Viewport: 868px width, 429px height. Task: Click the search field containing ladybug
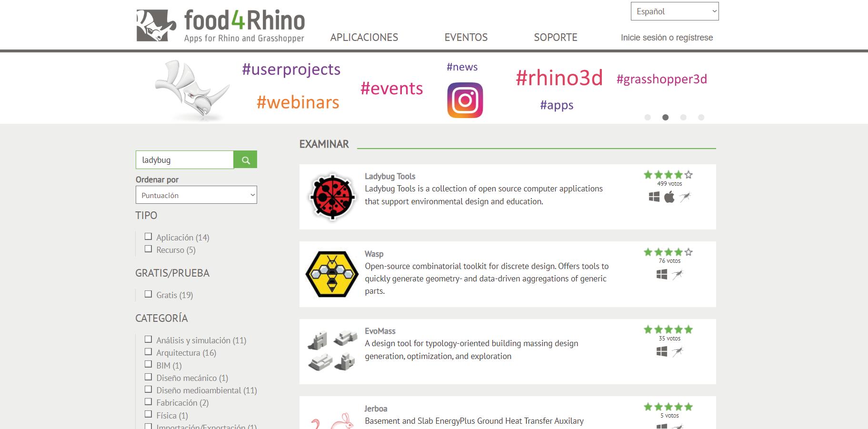[x=185, y=160]
